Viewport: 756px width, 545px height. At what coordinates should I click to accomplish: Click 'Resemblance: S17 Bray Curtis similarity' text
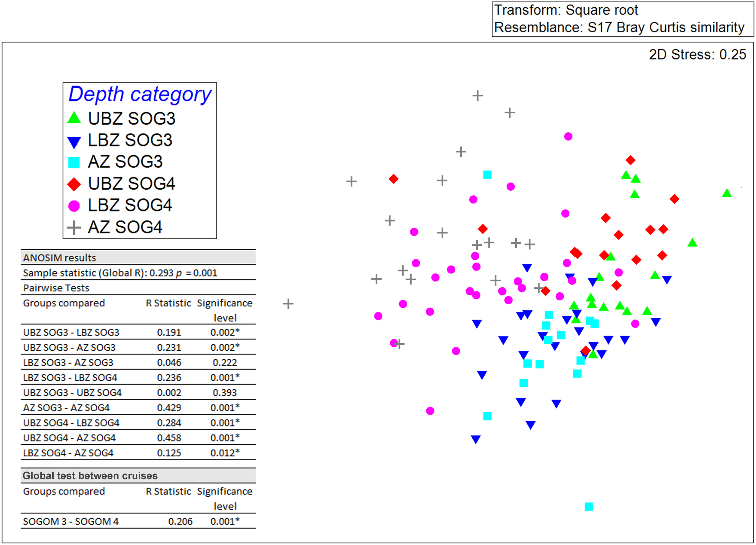(x=619, y=28)
